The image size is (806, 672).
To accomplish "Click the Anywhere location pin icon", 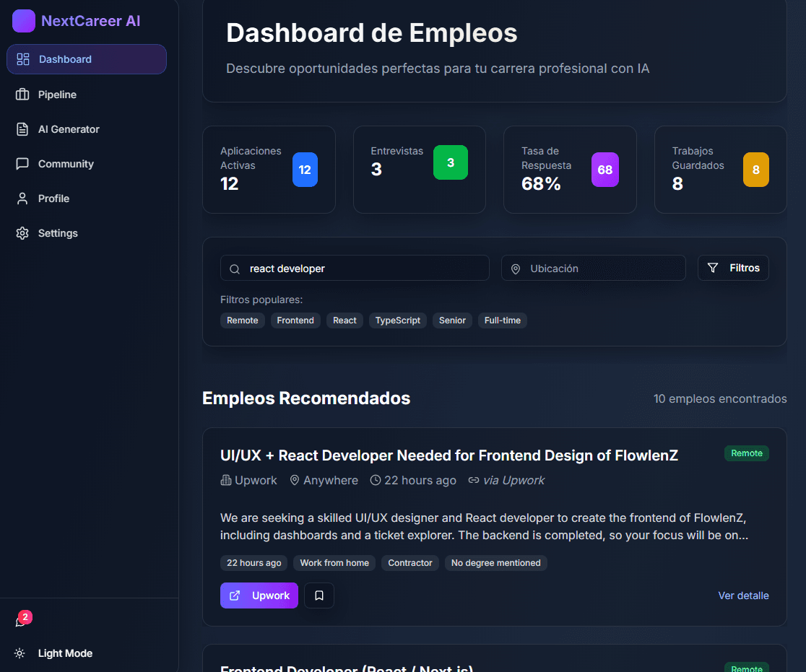I will 295,481.
